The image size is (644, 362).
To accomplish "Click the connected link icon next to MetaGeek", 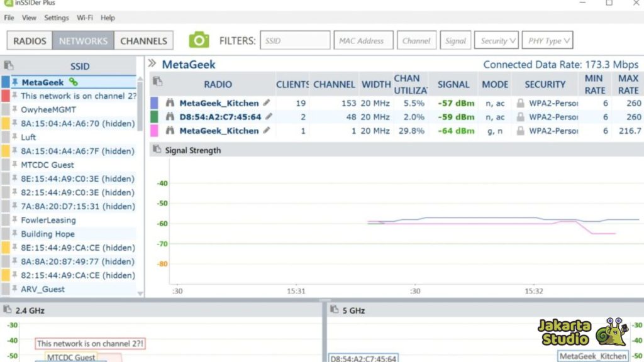I will 73,82.
